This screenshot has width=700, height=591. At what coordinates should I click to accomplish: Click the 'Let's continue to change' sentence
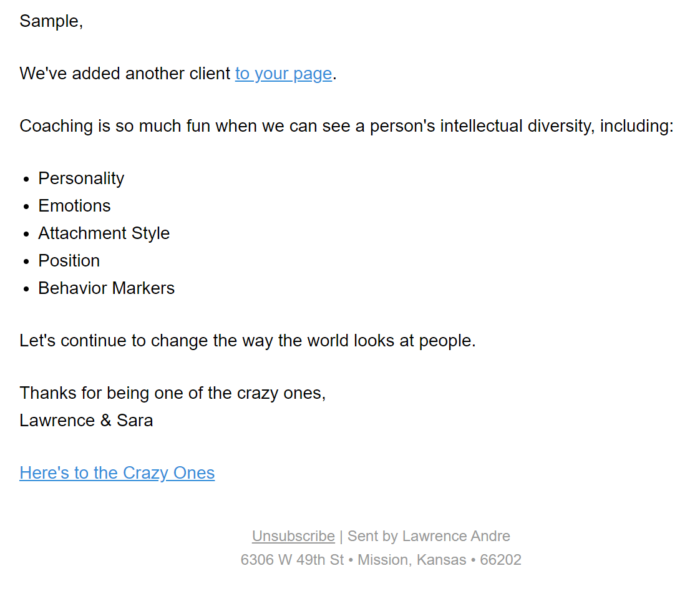point(248,341)
